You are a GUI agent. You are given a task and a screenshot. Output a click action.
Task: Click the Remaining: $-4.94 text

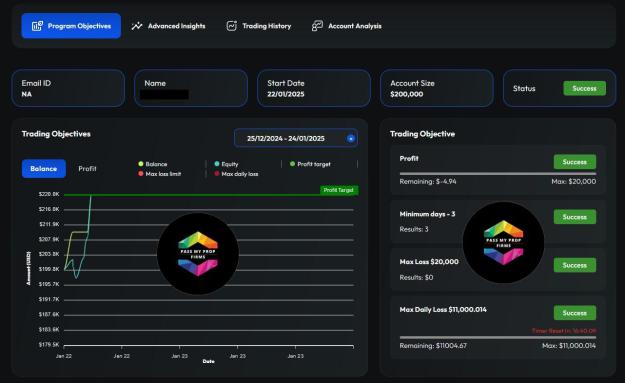click(x=428, y=181)
